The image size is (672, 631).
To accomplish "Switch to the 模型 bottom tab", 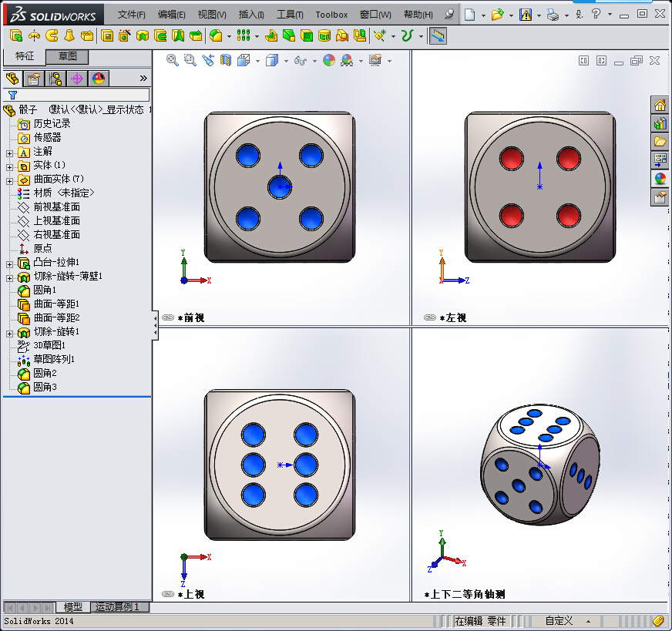I will (x=72, y=607).
